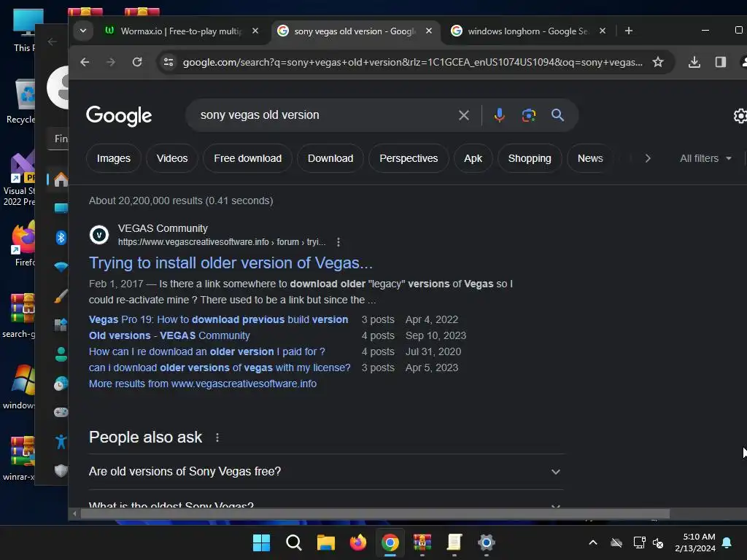Open Chrome downloads icon
Image resolution: width=747 pixels, height=560 pixels.
[694, 62]
